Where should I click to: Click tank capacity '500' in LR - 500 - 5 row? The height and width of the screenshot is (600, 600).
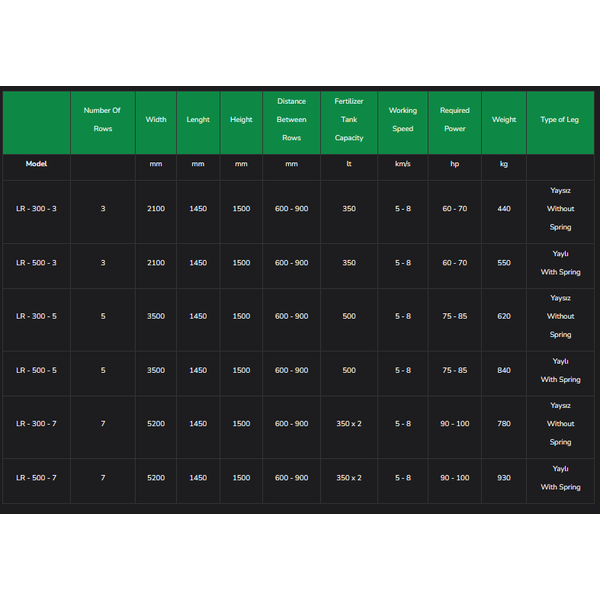tap(349, 370)
